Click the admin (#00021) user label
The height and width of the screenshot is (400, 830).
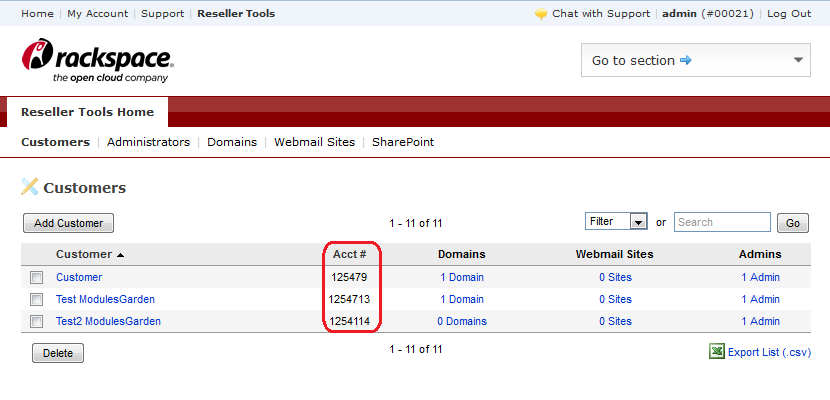click(x=708, y=14)
